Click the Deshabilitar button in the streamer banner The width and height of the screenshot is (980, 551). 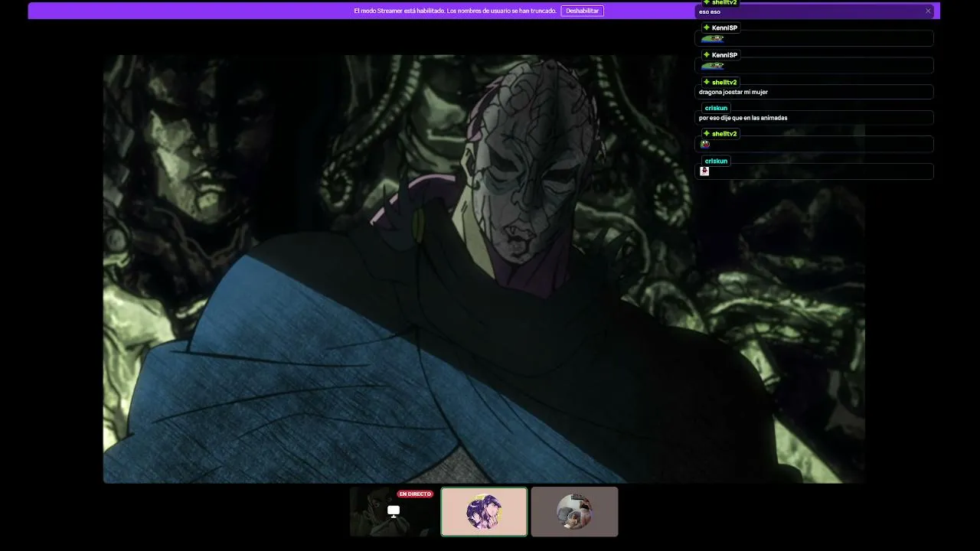click(582, 11)
